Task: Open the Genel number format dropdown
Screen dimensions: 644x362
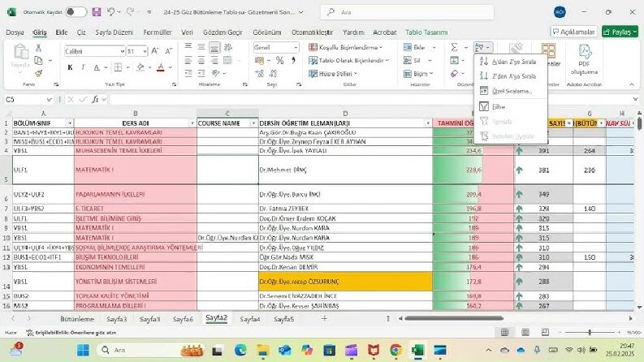Action: tap(296, 48)
